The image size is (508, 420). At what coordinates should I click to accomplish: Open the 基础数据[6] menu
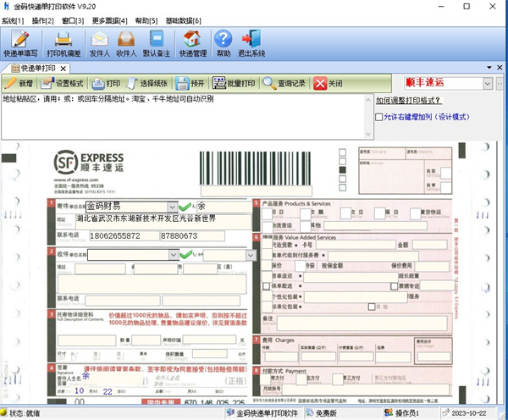click(x=184, y=20)
